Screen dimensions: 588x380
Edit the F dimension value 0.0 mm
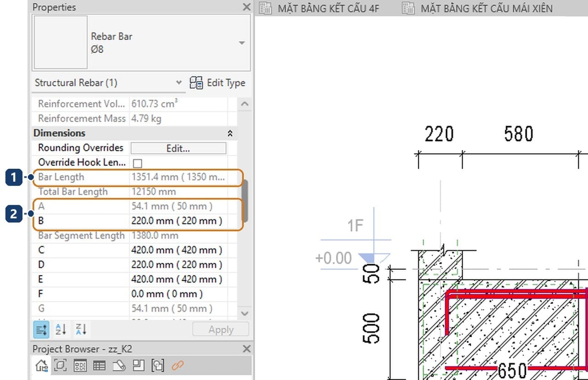tap(178, 294)
